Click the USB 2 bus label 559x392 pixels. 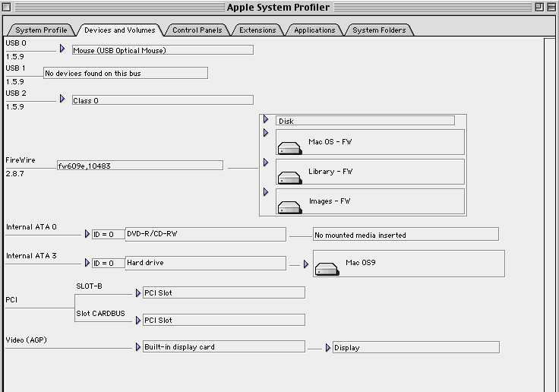16,93
